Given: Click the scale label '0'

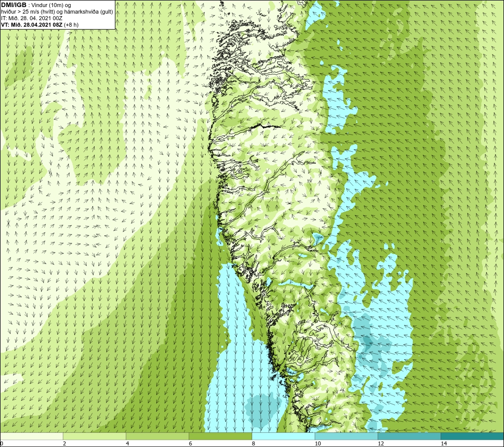Looking at the screenshot, I should point(2,443).
